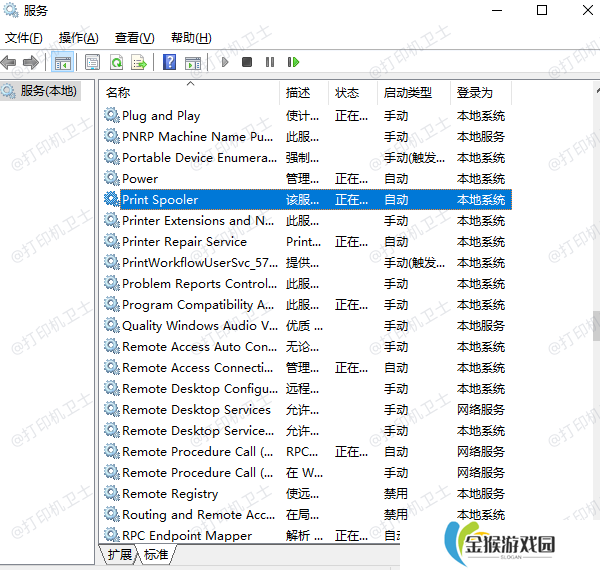The height and width of the screenshot is (570, 600).
Task: Switch to the 标准 tab
Action: (x=156, y=554)
